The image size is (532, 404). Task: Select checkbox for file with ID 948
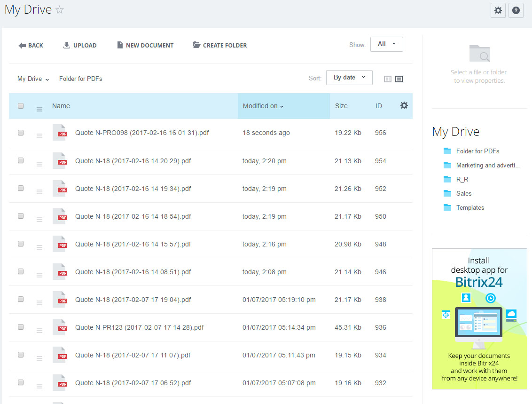21,244
